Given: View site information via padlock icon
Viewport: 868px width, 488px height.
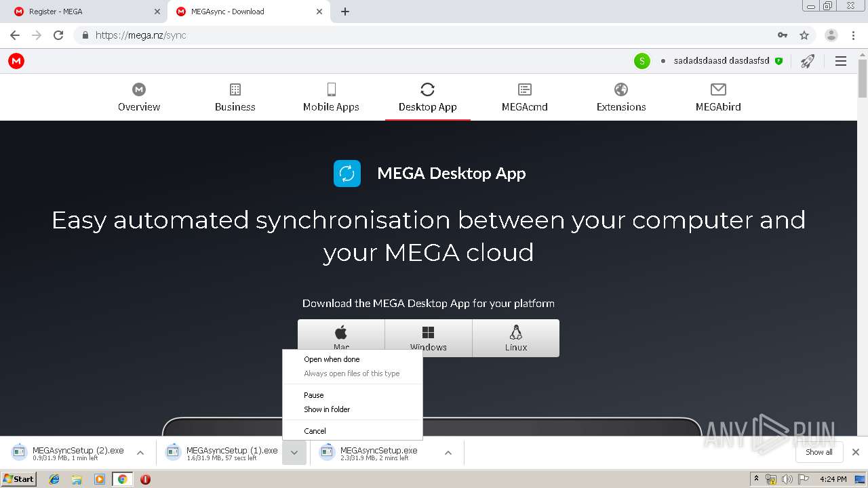Looking at the screenshot, I should (85, 35).
